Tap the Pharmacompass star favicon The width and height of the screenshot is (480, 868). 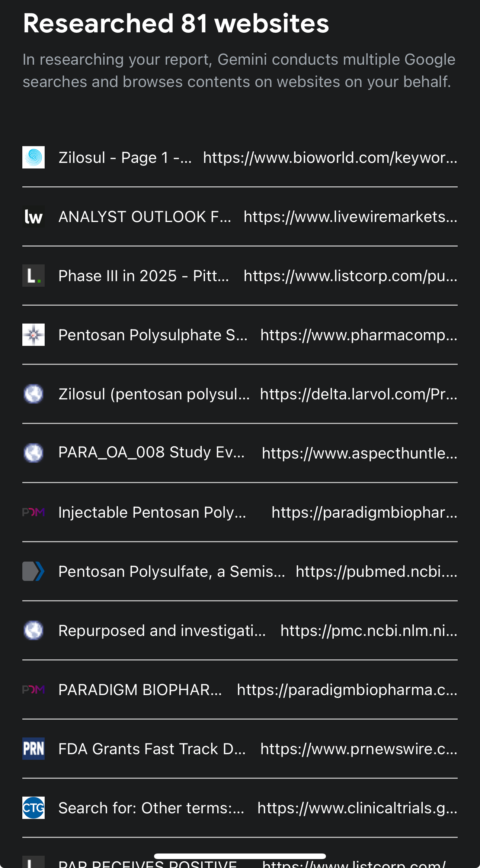tap(33, 335)
